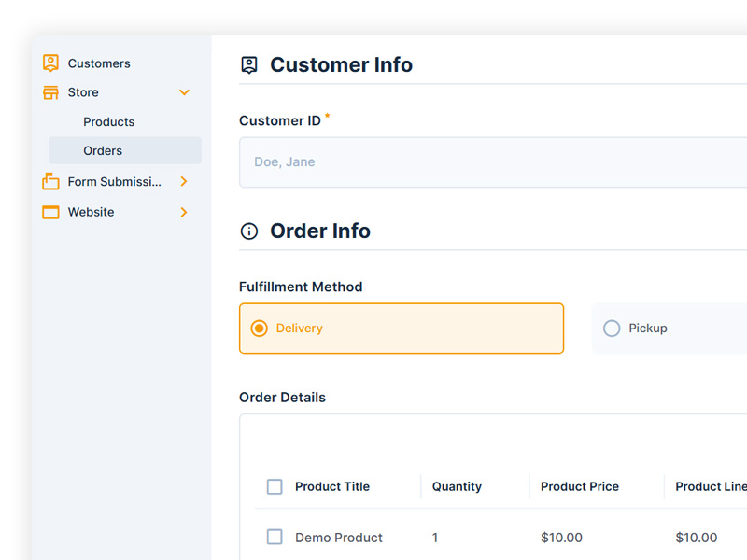Switch to the Orders sidebar entry

click(x=102, y=150)
